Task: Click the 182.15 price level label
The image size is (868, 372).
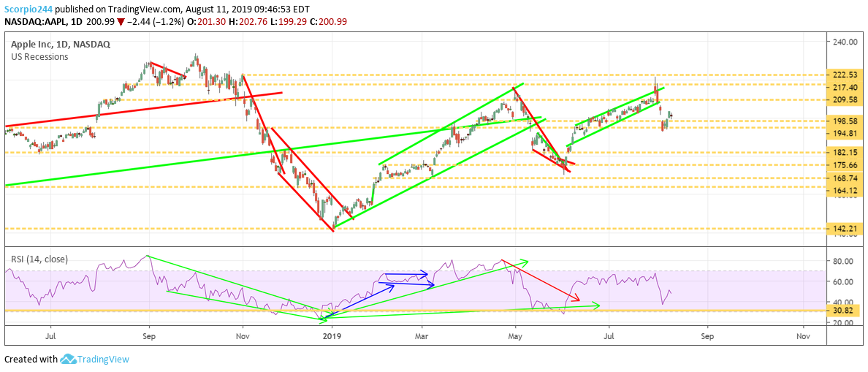Action: click(844, 152)
